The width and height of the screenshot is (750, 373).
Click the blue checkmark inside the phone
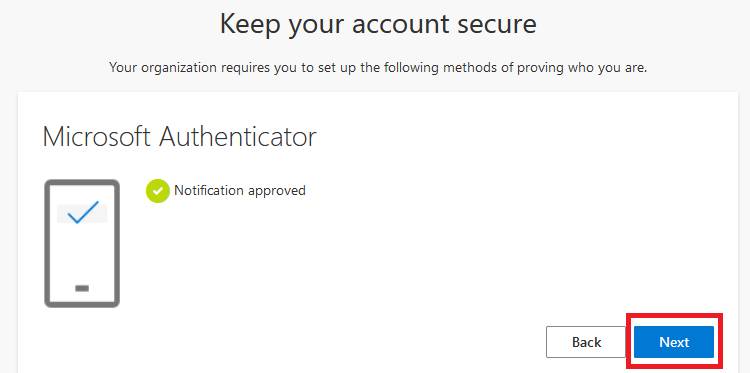(x=83, y=212)
